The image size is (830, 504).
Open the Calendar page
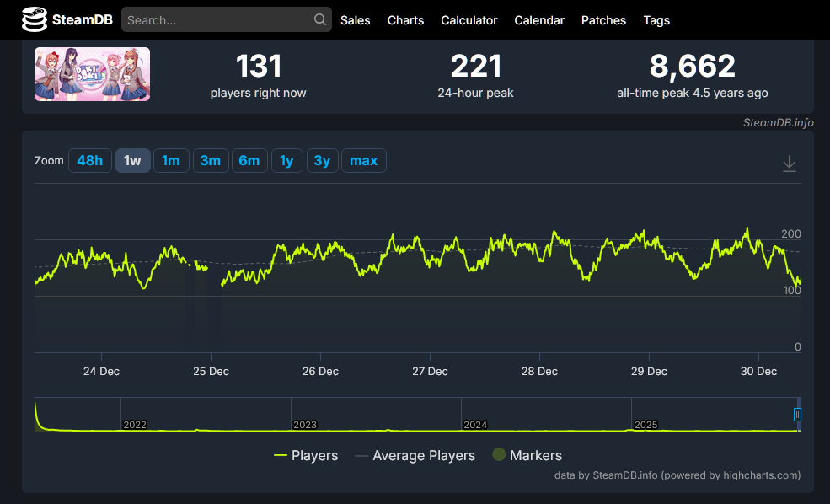point(539,20)
